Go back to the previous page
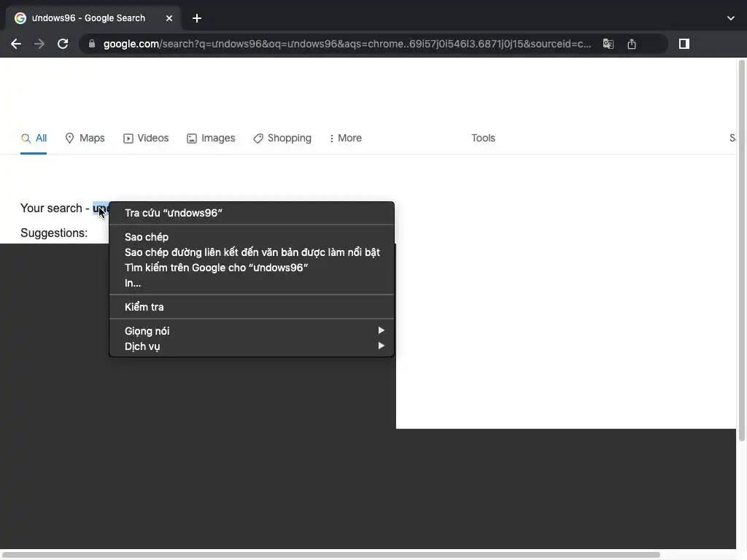Image resolution: width=747 pixels, height=560 pixels. (x=16, y=44)
